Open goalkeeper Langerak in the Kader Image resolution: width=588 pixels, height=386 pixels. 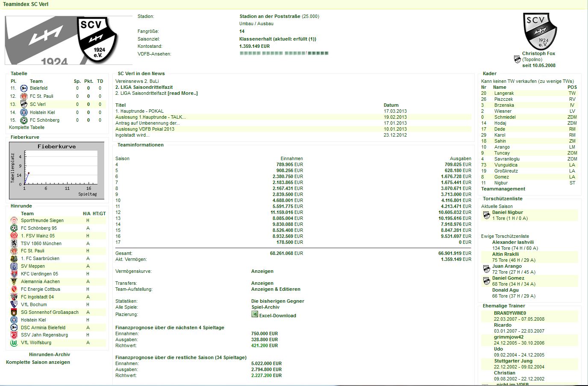click(504, 94)
